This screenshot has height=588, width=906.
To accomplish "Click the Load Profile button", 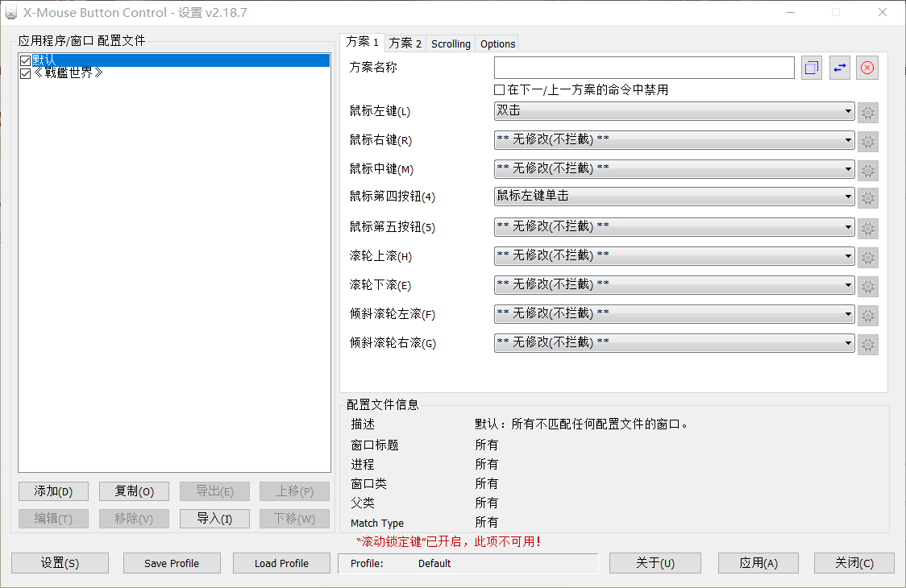I will point(281,563).
